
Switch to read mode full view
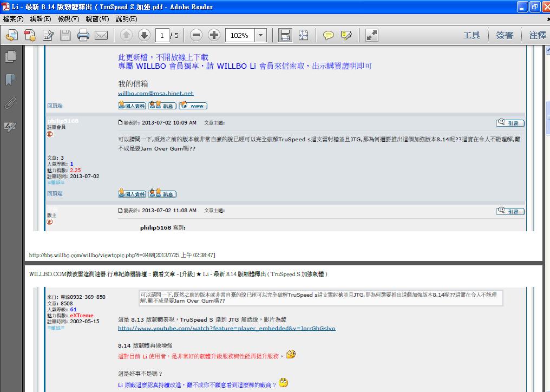[371, 36]
